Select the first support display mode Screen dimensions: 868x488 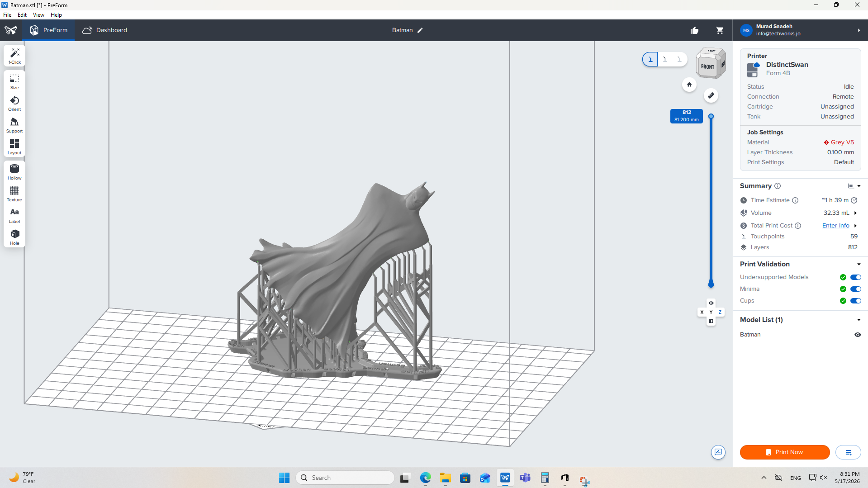(650, 59)
